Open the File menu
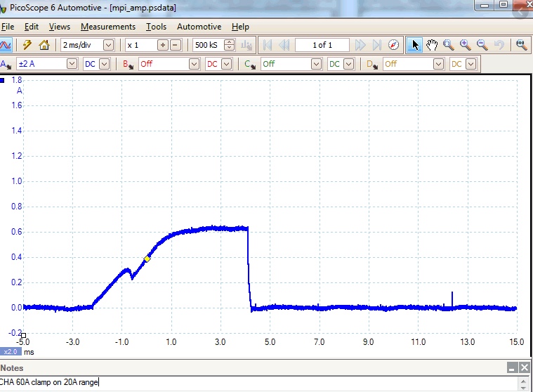533x392 pixels. [x=8, y=27]
